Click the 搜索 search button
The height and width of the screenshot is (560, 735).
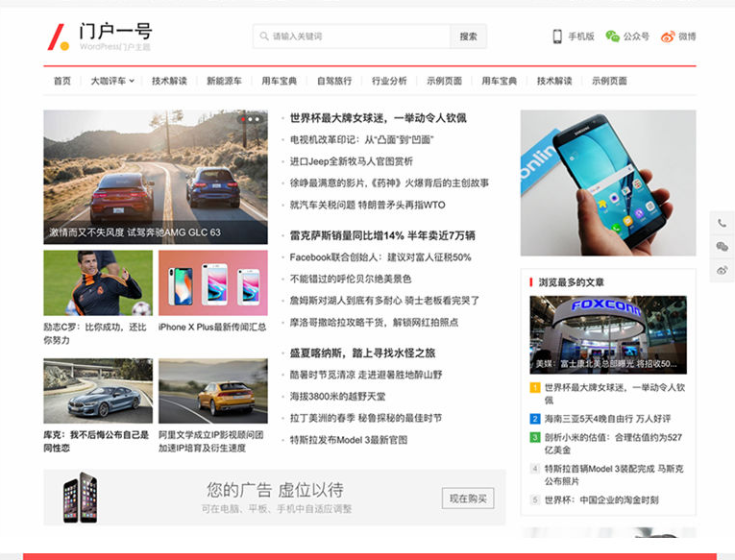468,37
